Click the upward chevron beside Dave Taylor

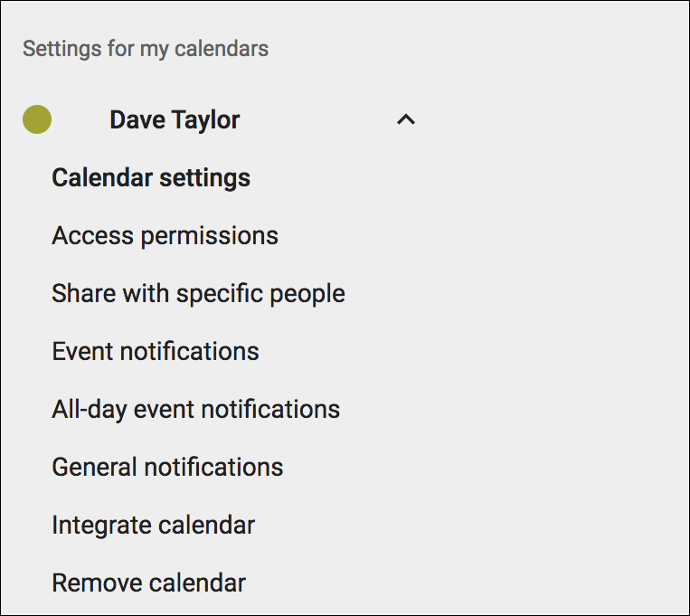click(406, 119)
